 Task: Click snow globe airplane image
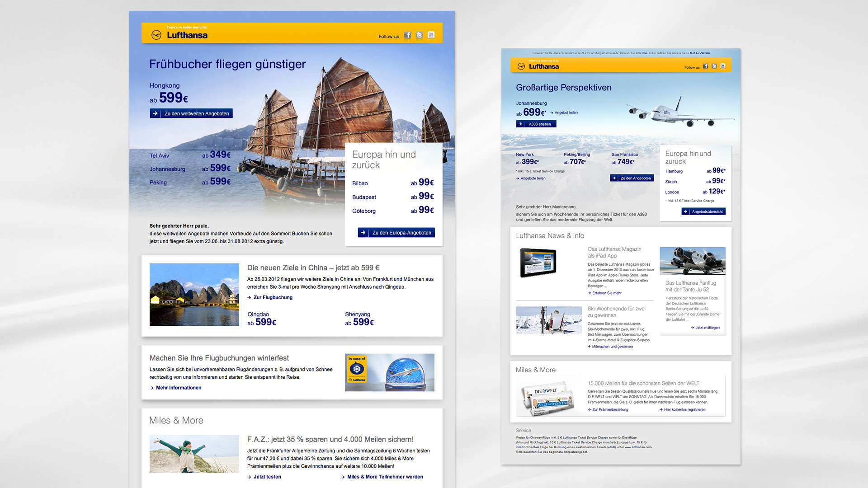390,372
